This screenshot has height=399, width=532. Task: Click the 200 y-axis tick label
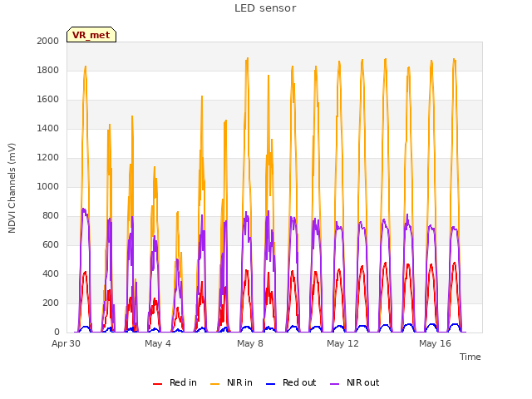pyautogui.click(x=51, y=303)
